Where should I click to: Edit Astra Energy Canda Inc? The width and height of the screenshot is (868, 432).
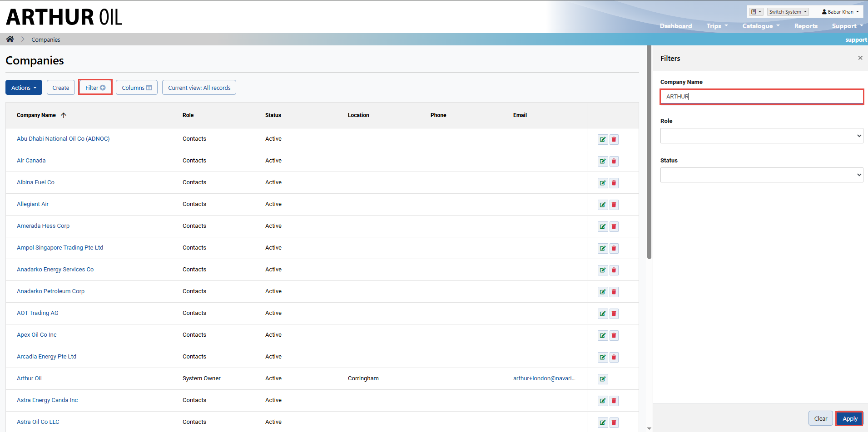point(603,401)
